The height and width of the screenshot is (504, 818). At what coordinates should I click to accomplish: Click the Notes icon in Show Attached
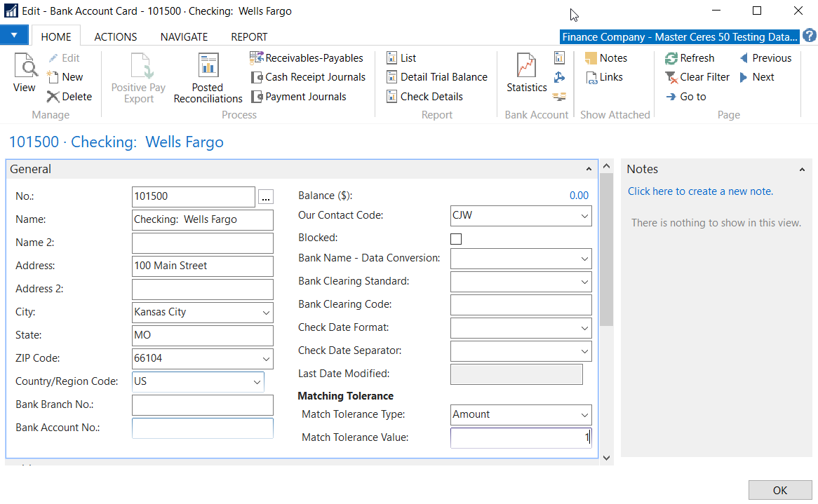tap(591, 58)
